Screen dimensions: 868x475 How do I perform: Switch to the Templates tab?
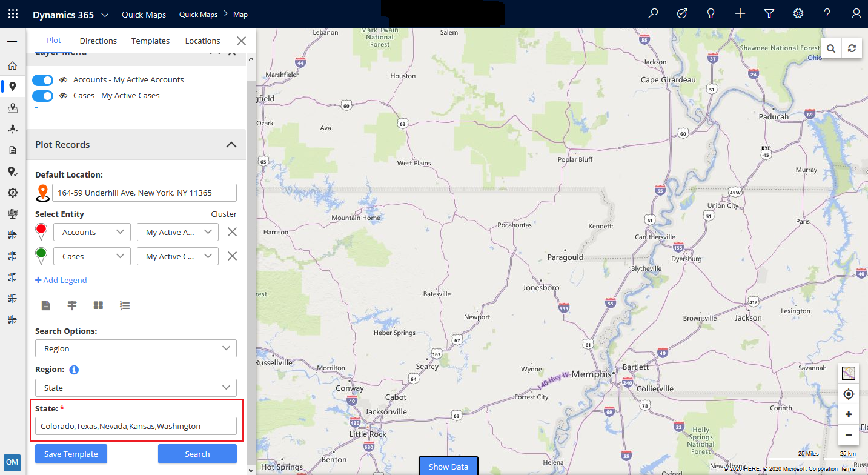[x=150, y=41]
